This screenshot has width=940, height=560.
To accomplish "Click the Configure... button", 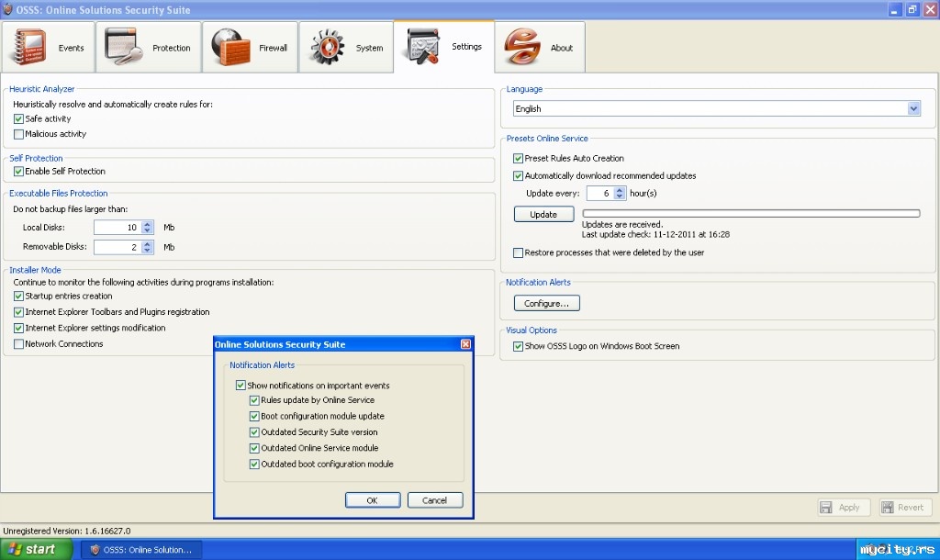I will [x=547, y=303].
